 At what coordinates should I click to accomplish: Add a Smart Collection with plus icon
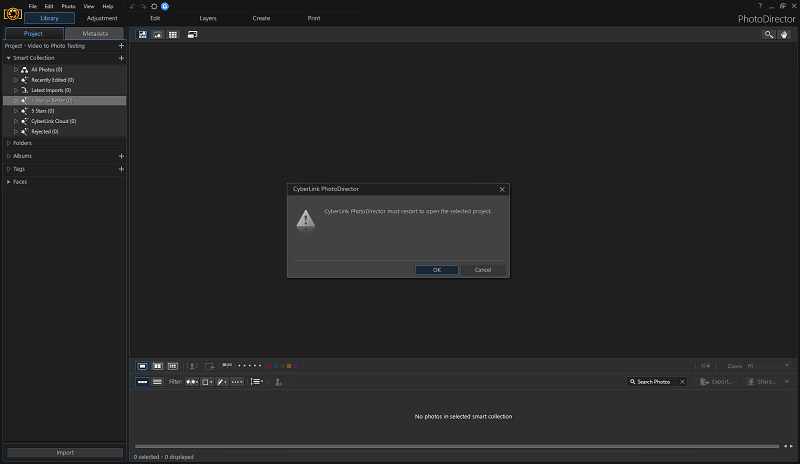121,58
